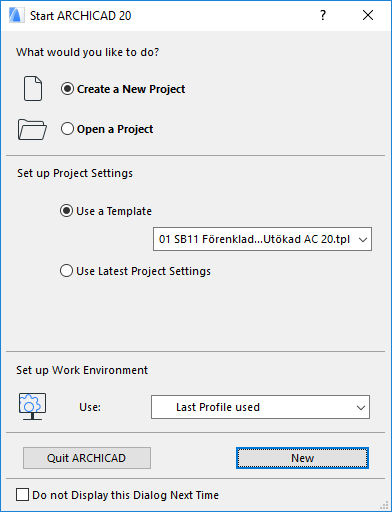Click the chevron on the profile selector
The image size is (392, 512).
(x=361, y=407)
